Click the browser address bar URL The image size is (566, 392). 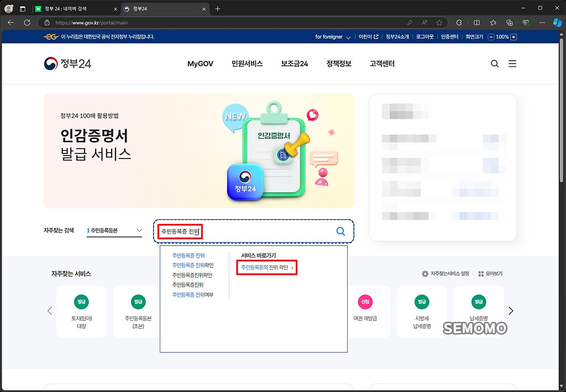click(91, 23)
